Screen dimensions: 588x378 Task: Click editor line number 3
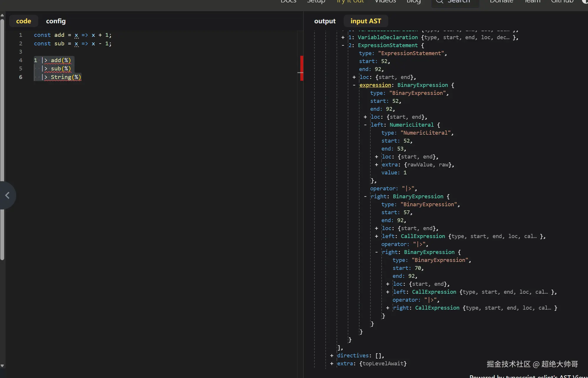21,52
